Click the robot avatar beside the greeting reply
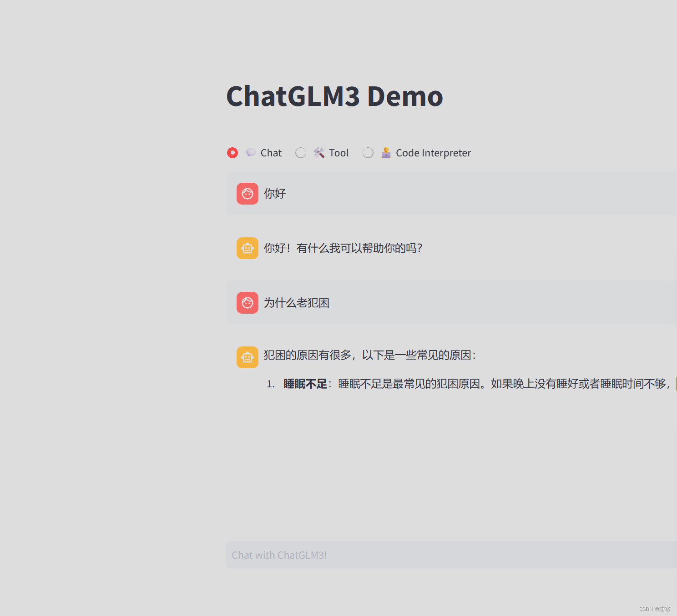 tap(247, 248)
